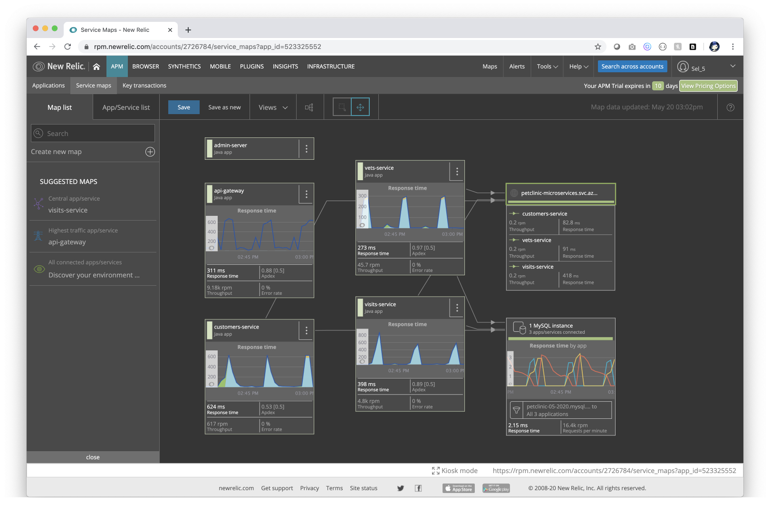
Task: Click the plus icon beside Create new map
Action: tap(150, 152)
